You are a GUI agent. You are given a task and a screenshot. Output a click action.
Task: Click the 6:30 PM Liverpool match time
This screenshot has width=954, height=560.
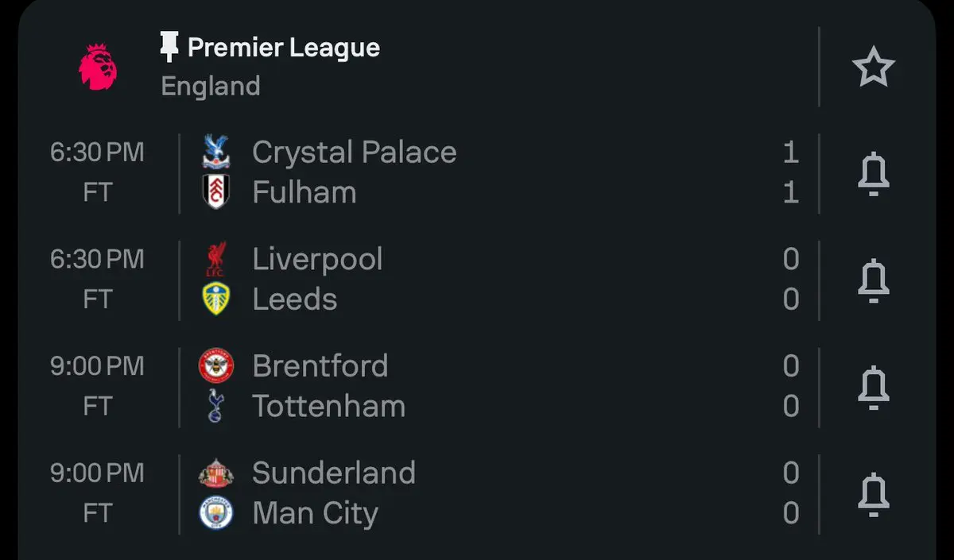pos(97,259)
